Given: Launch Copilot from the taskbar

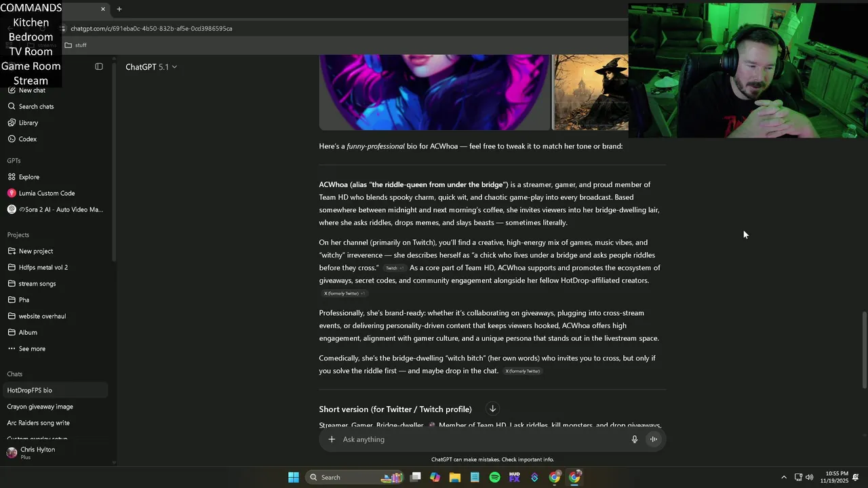Looking at the screenshot, I should coord(435,477).
